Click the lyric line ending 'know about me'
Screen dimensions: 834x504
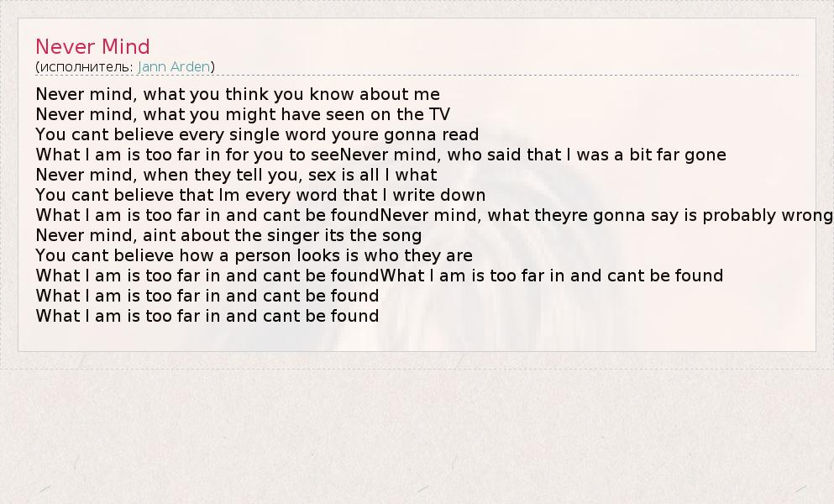point(238,94)
